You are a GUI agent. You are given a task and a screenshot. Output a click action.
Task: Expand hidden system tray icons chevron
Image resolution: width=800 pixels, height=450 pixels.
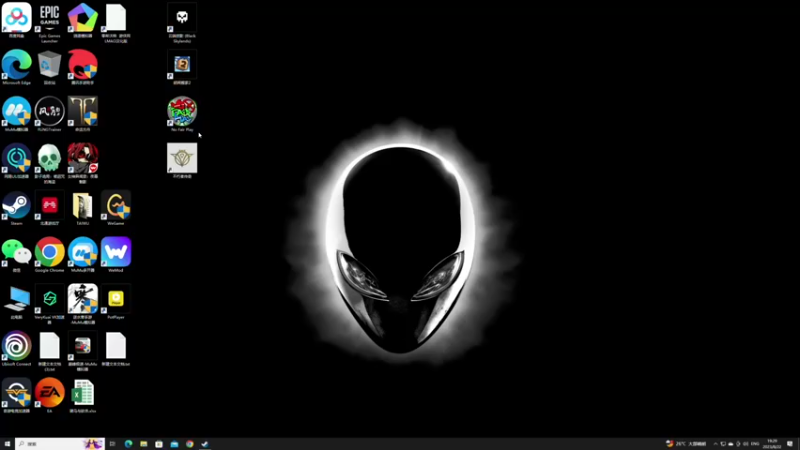[x=715, y=444]
